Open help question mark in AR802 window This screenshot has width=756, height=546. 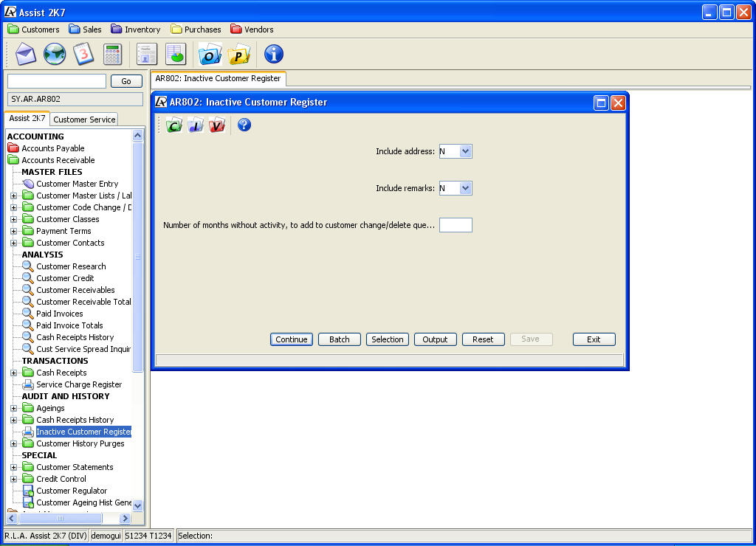244,125
